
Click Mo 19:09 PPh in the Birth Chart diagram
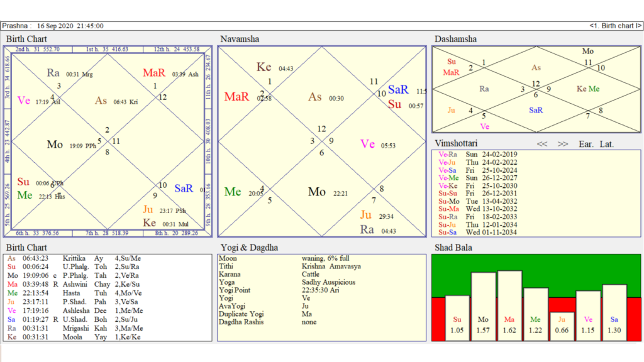click(71, 145)
